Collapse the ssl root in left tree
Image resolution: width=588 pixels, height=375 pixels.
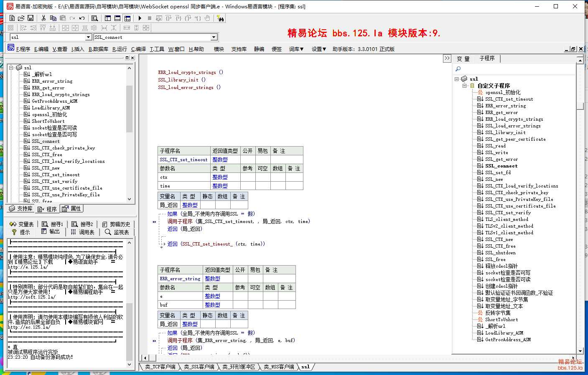pyautogui.click(x=11, y=67)
